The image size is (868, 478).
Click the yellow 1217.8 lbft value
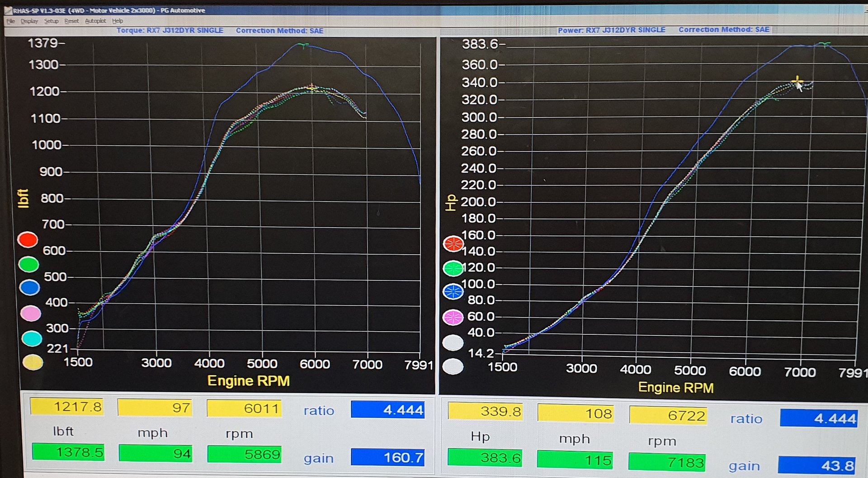[67, 407]
